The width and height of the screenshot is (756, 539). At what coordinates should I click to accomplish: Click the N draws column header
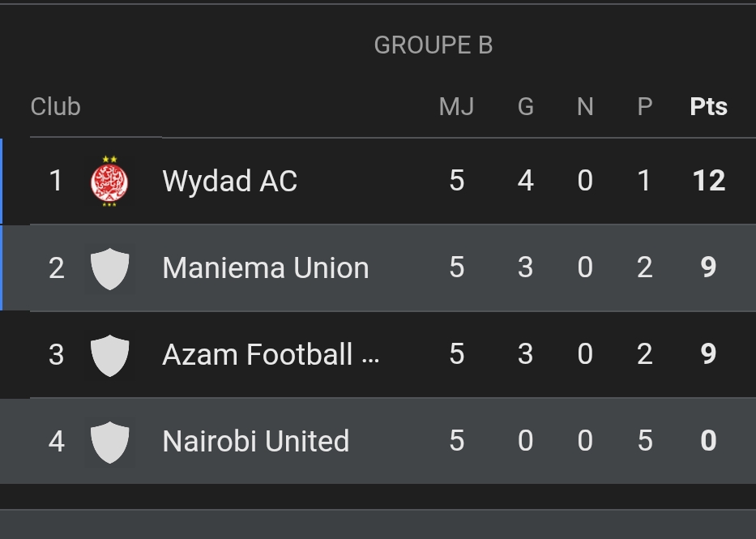coord(585,107)
